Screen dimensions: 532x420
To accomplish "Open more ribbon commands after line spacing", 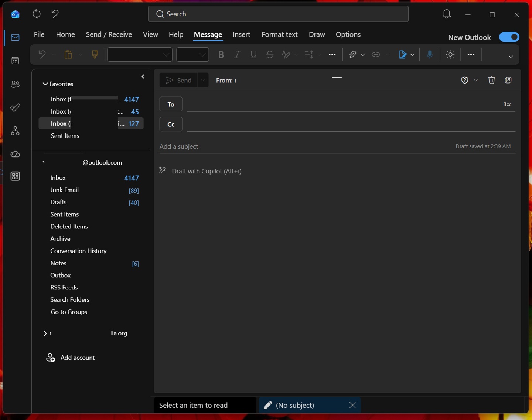I will coord(332,55).
